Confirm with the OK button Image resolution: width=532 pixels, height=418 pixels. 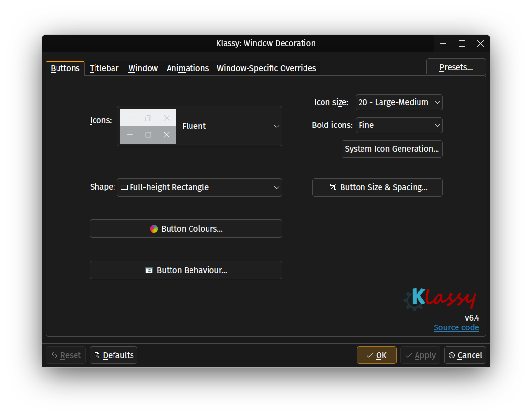(x=376, y=355)
